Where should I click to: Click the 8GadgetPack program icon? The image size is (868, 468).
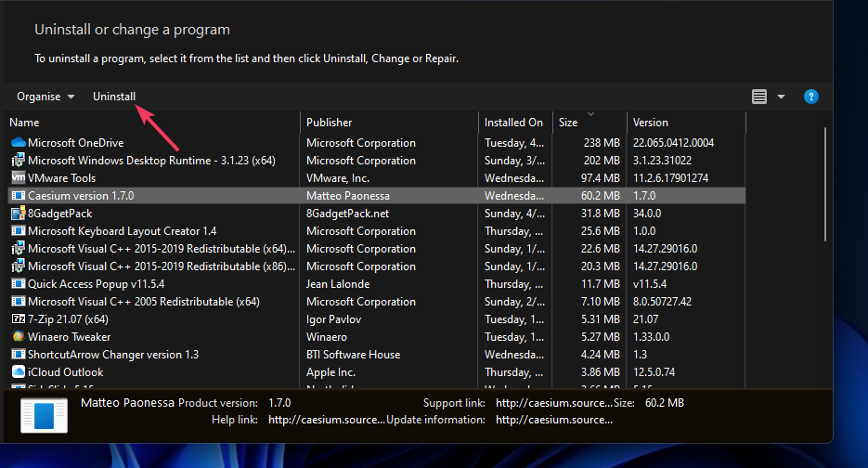point(18,214)
